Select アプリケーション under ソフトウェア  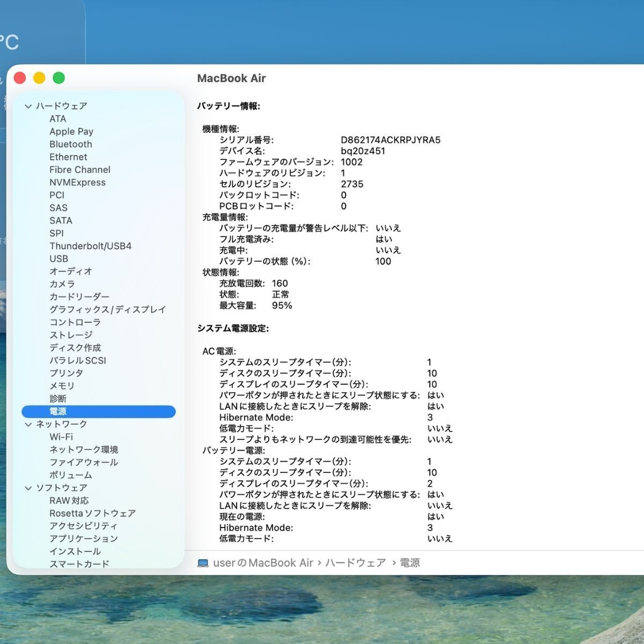(x=86, y=538)
